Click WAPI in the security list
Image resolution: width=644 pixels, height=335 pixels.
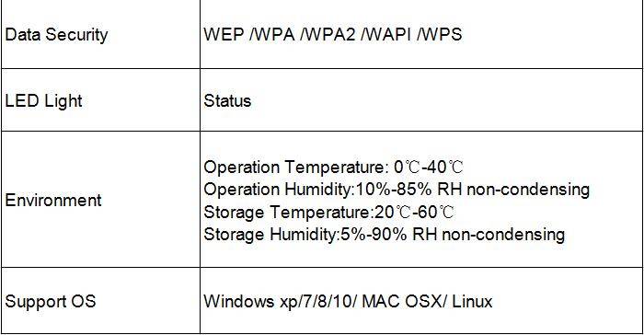pyautogui.click(x=388, y=34)
